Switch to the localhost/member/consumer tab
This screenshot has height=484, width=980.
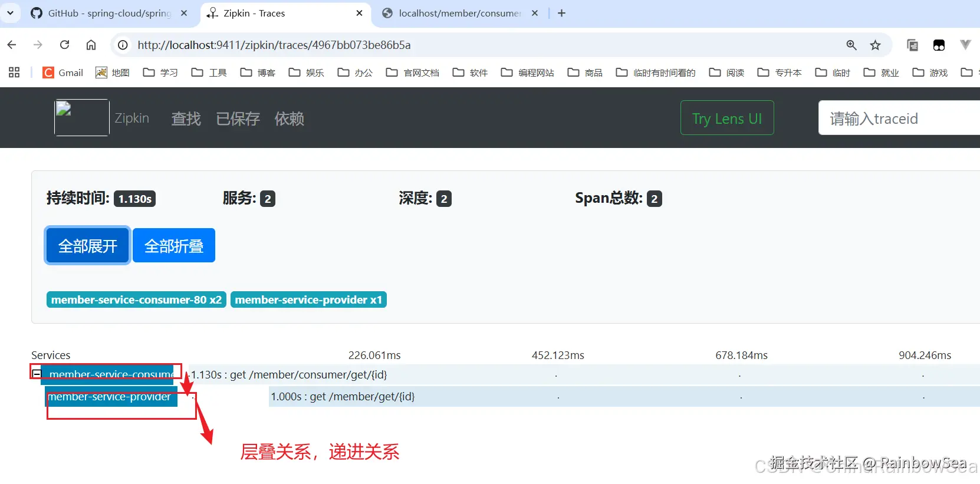click(460, 13)
